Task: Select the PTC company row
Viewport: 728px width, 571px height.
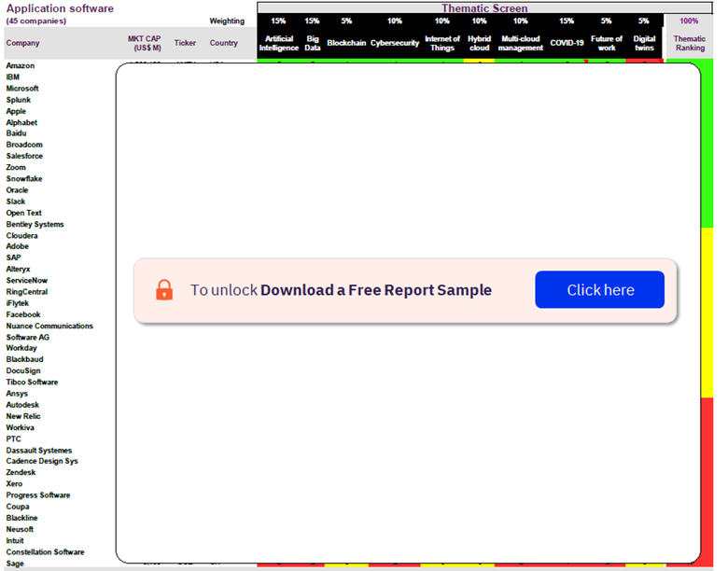Action: tap(13, 439)
